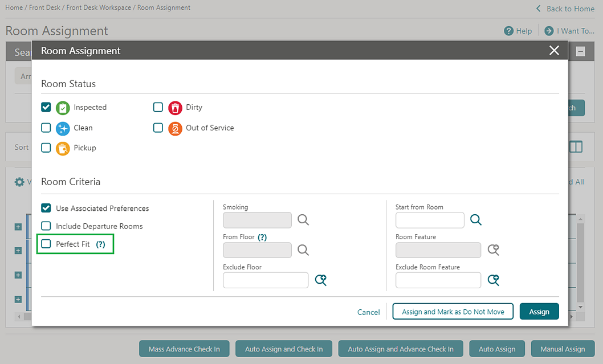This screenshot has width=603, height=364.
Task: Open From Floor search magnifier
Action: 303,250
